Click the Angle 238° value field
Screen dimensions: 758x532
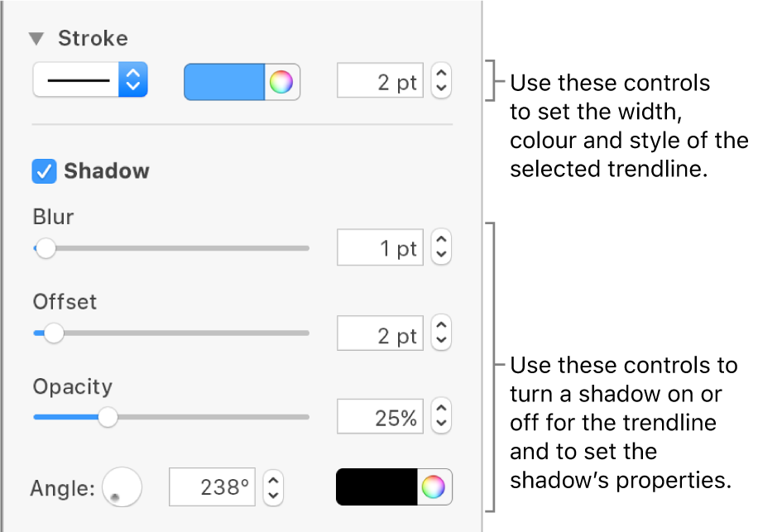coord(213,487)
